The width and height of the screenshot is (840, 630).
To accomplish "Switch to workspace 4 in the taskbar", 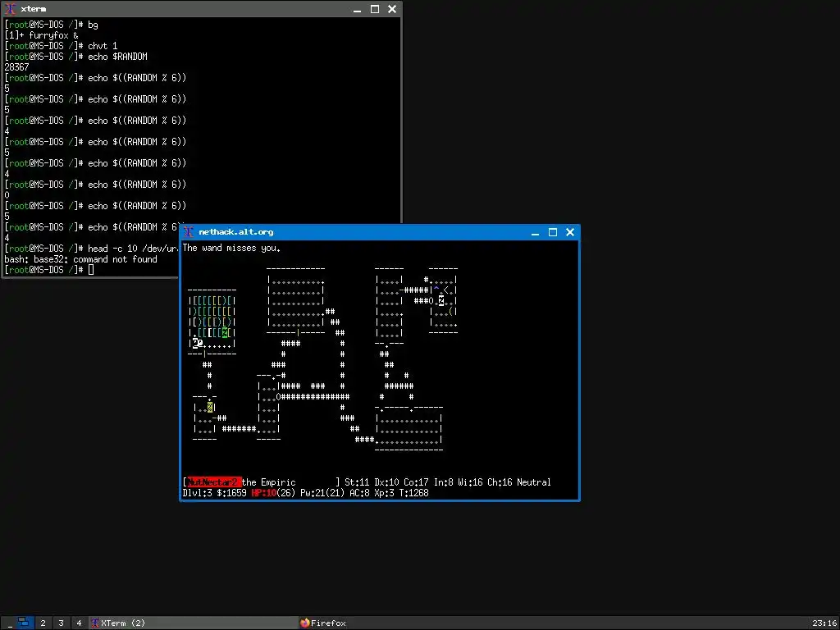I will tap(79, 623).
